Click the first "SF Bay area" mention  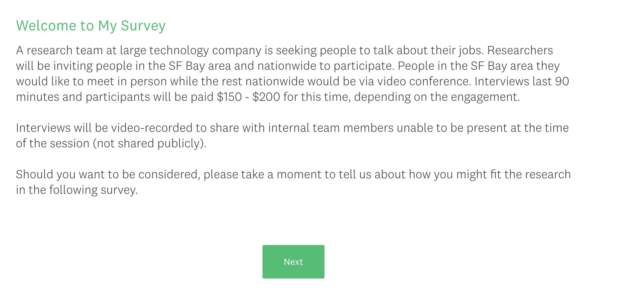coord(200,66)
